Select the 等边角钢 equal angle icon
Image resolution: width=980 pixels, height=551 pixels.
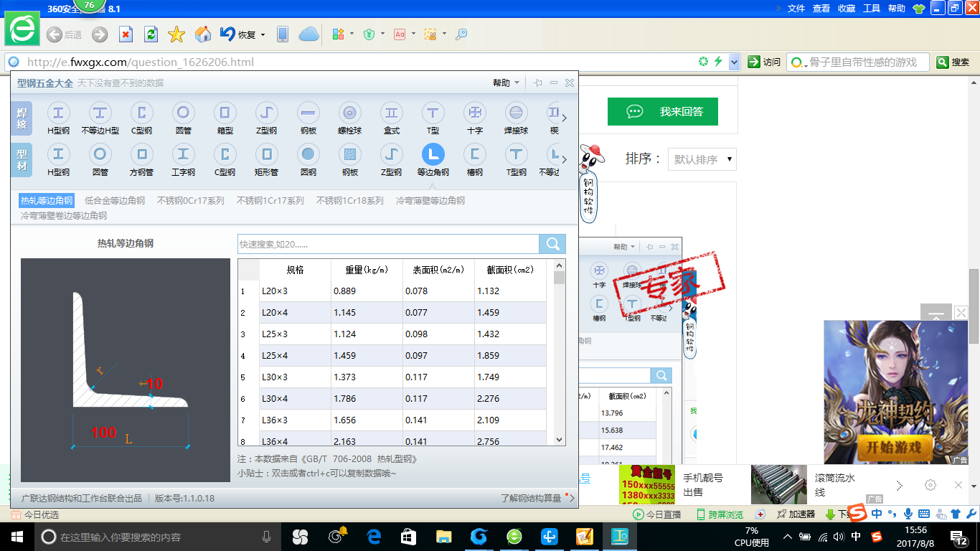click(433, 154)
